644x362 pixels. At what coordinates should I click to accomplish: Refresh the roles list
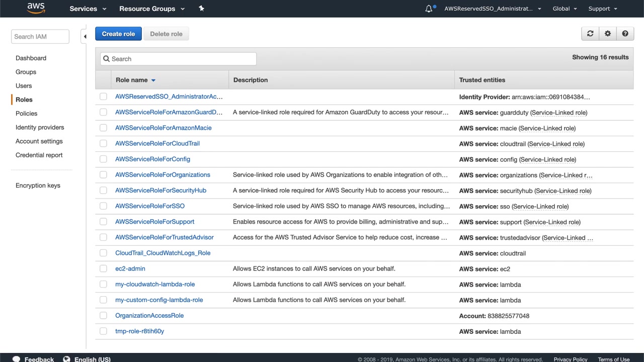[x=590, y=34]
